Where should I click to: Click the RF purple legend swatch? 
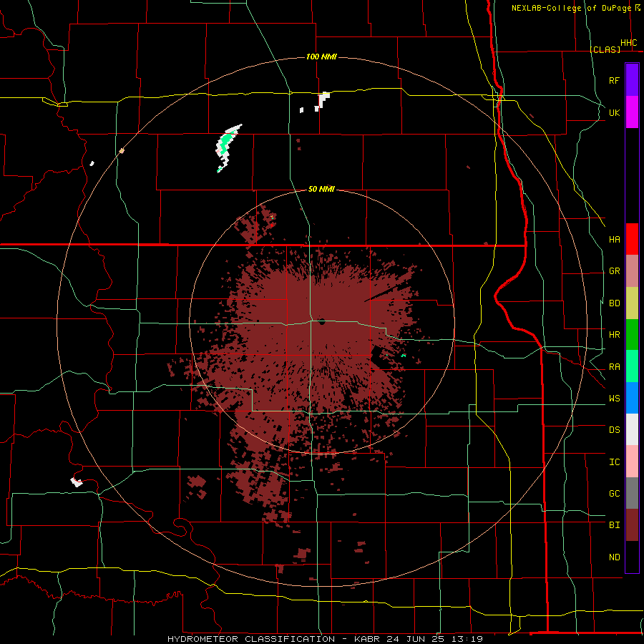(632, 80)
